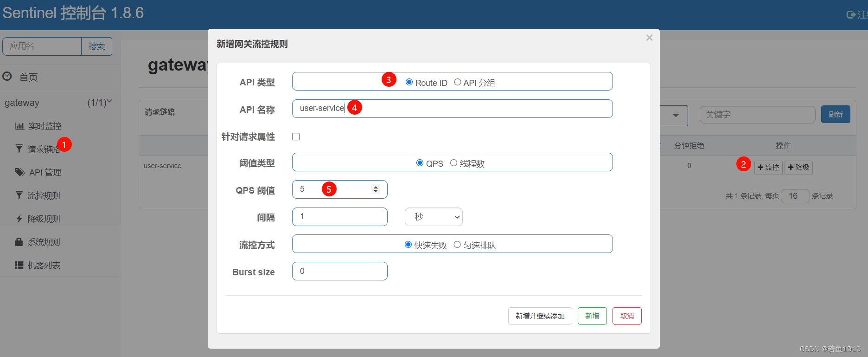Click the red 取消 button
868x357 pixels.
click(627, 316)
